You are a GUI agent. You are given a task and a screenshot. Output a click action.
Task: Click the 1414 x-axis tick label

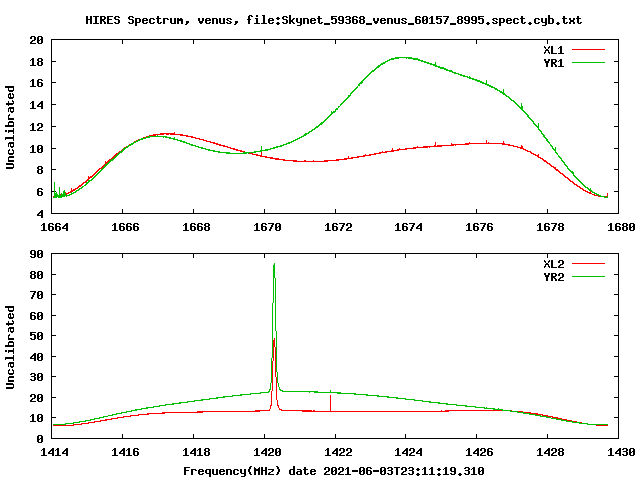coord(54,452)
